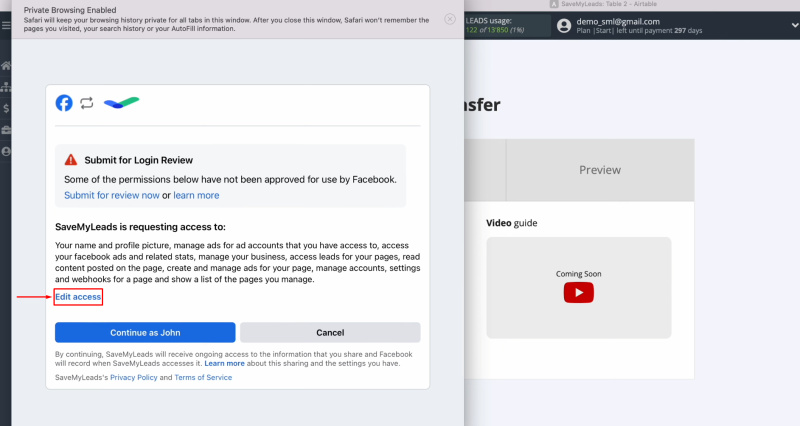Open the hamburger menu in sidebar
The height and width of the screenshot is (426, 800).
(x=6, y=27)
